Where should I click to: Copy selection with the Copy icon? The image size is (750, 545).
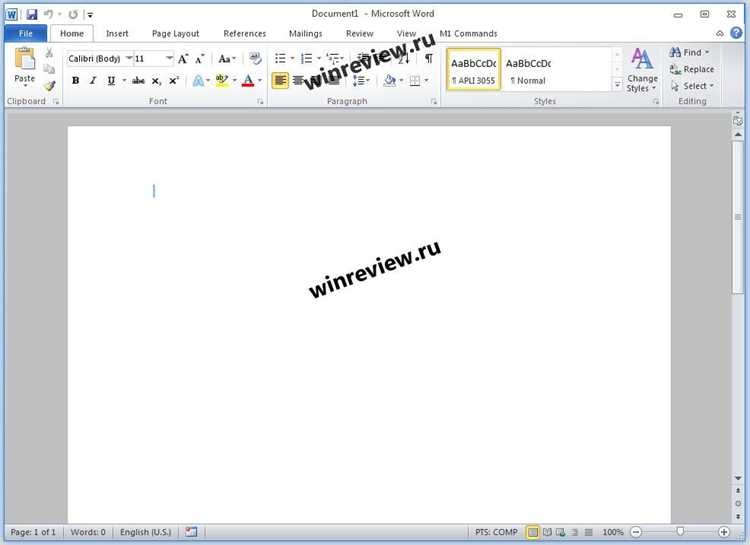pyautogui.click(x=49, y=69)
